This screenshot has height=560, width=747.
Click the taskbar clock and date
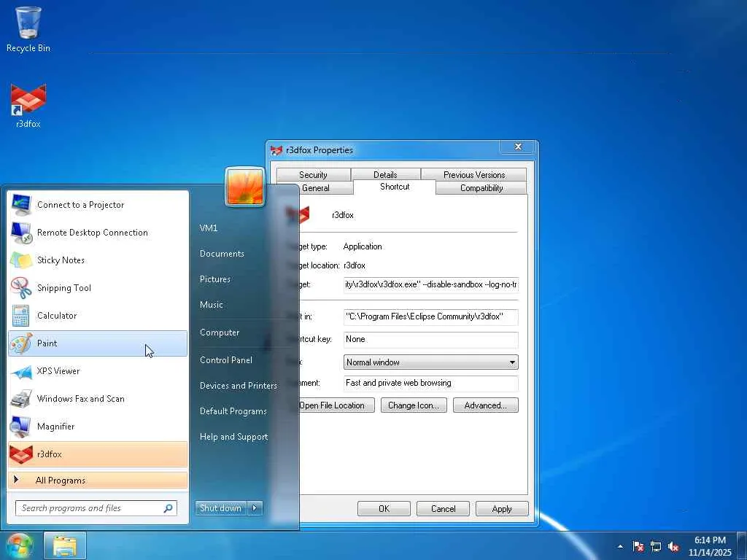[x=710, y=546]
